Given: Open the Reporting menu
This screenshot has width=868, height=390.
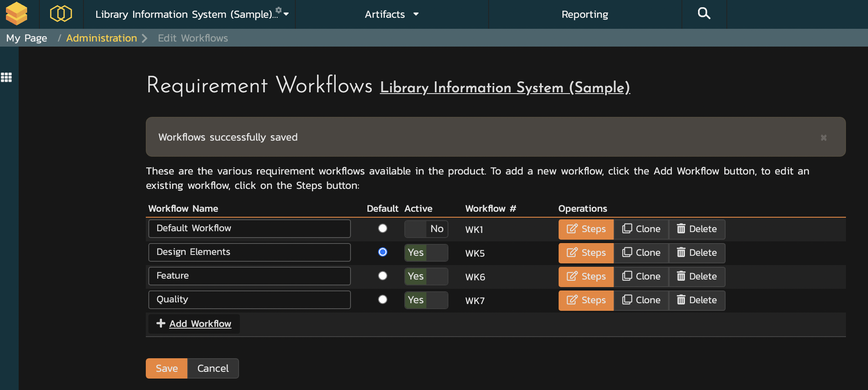Looking at the screenshot, I should click(x=584, y=14).
